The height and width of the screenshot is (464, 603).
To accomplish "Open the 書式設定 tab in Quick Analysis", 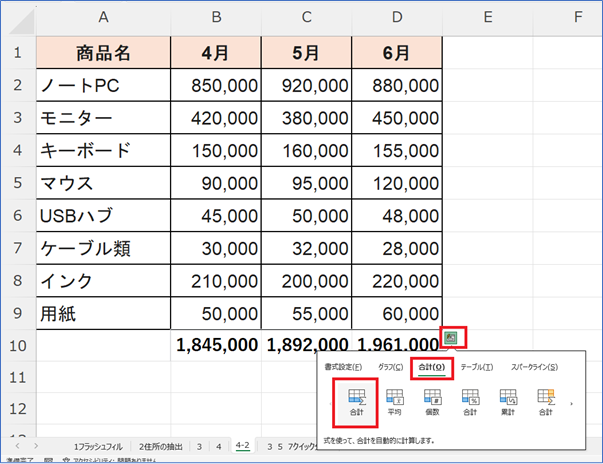I will point(344,367).
